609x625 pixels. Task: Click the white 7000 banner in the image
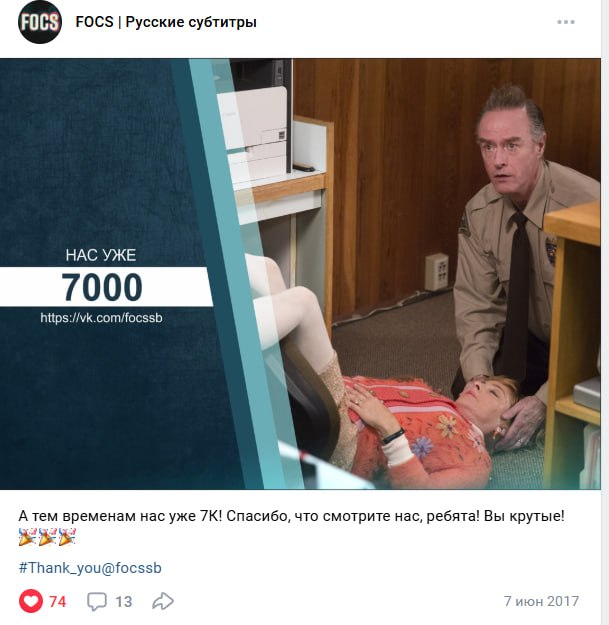click(106, 287)
